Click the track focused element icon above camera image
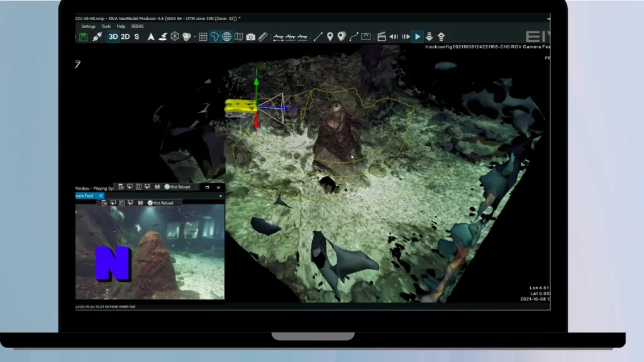The height and width of the screenshot is (362, 644). [x=131, y=203]
